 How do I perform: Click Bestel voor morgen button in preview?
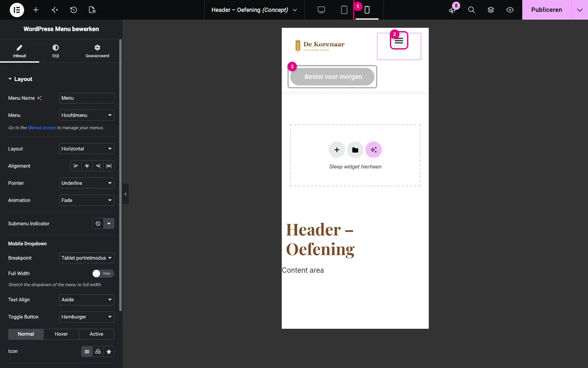pyautogui.click(x=332, y=77)
